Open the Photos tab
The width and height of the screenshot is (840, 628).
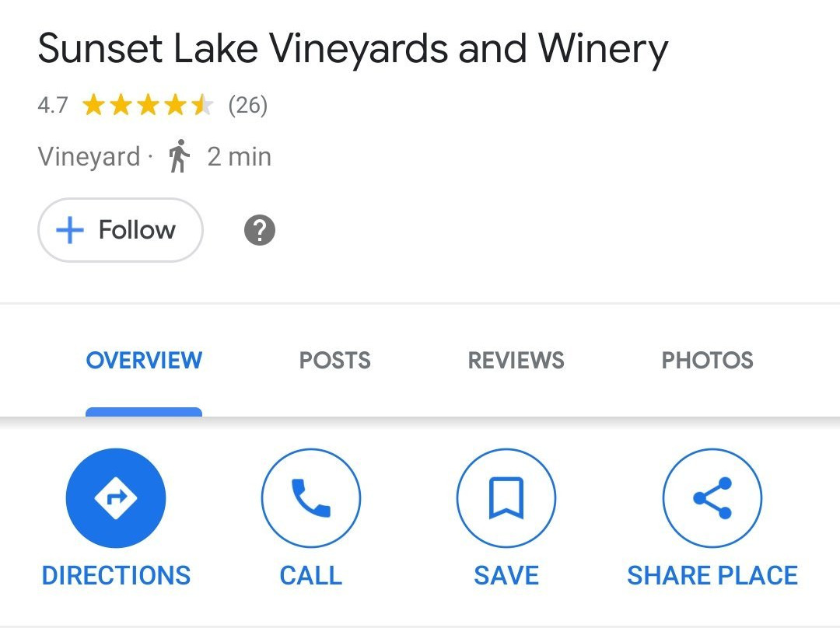pyautogui.click(x=707, y=360)
